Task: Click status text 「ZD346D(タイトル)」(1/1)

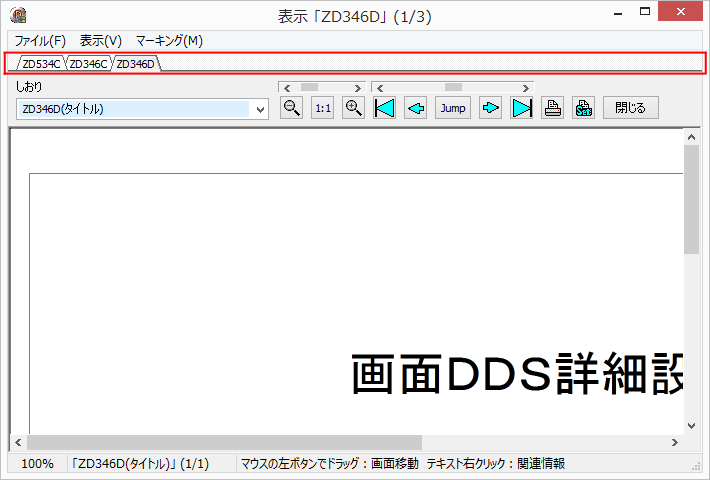Action: (x=139, y=464)
